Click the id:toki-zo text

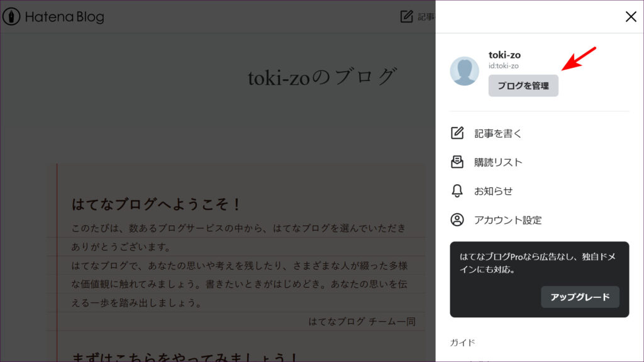coord(503,66)
